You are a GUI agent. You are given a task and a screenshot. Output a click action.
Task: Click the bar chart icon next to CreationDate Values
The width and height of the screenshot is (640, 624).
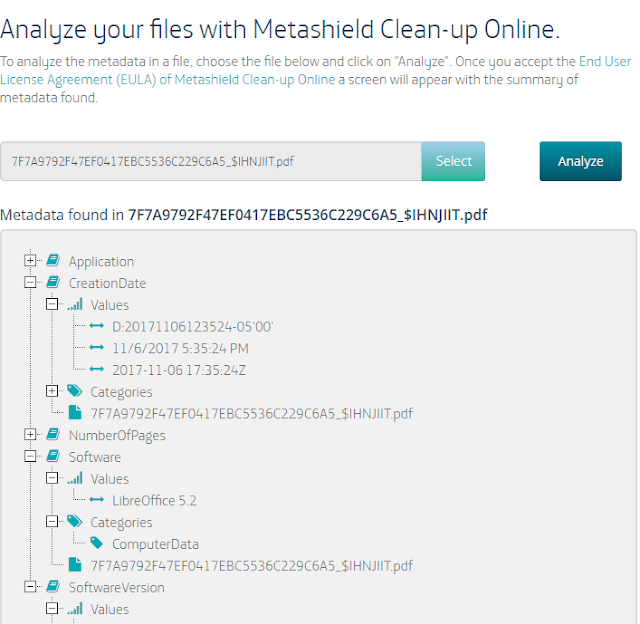[75, 304]
